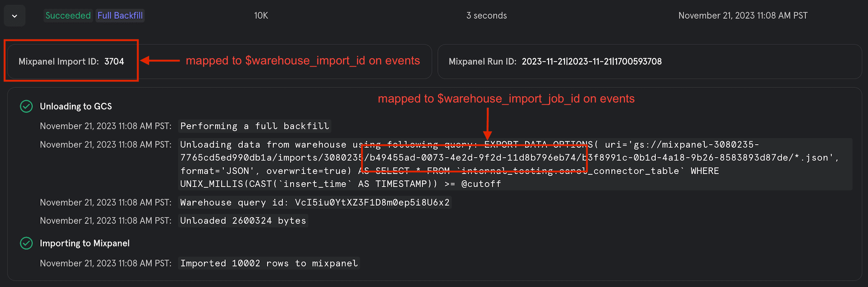The height and width of the screenshot is (287, 868).
Task: Click the Warehouse query id log line
Action: tap(315, 202)
